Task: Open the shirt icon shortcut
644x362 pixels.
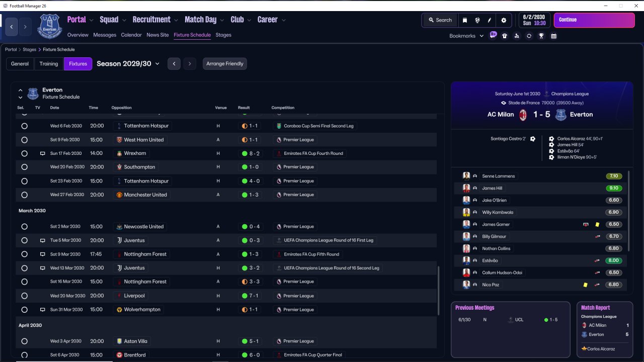Action: 505,36
